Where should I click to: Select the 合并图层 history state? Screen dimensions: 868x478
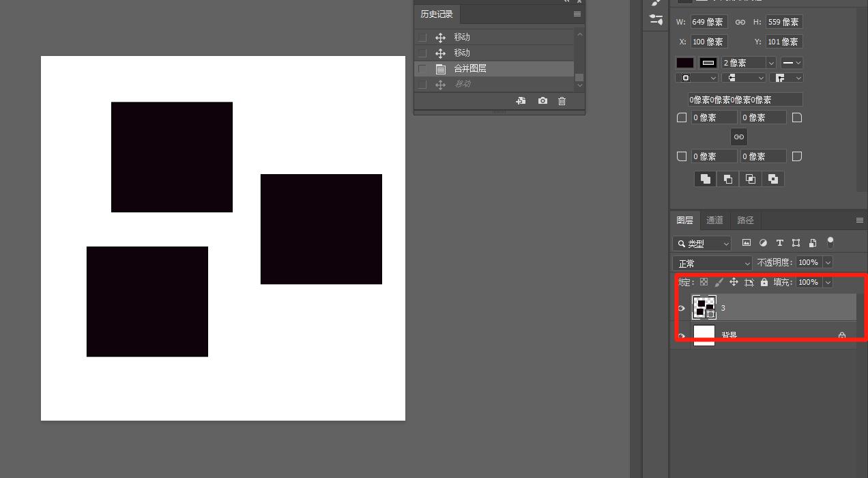coord(470,69)
